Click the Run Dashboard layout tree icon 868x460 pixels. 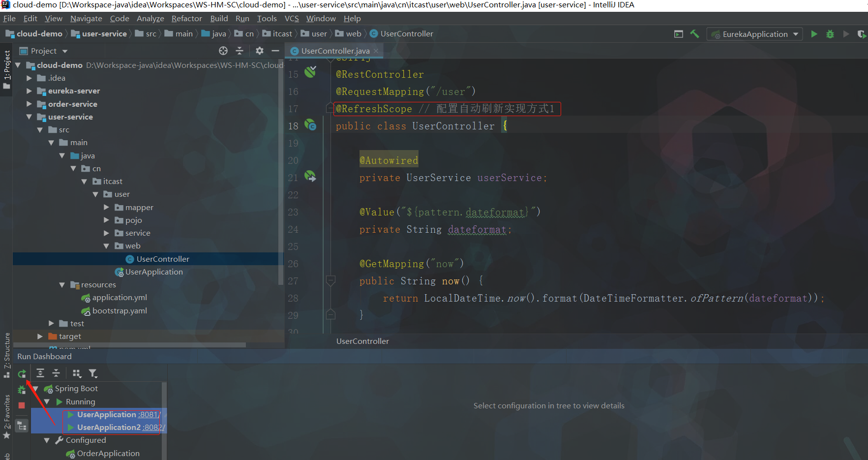point(22,426)
